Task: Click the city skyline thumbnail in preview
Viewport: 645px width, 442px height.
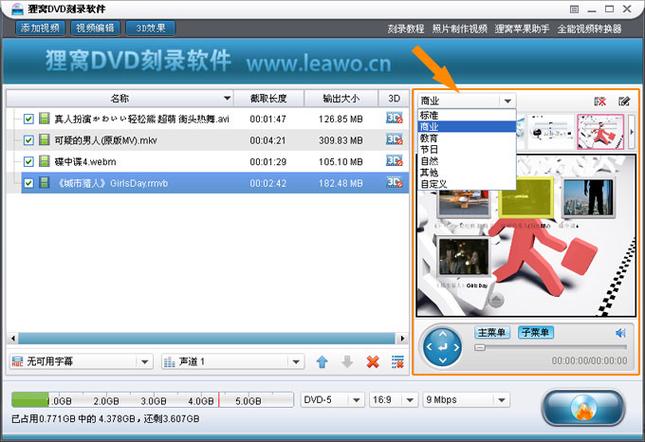Action: point(588,198)
